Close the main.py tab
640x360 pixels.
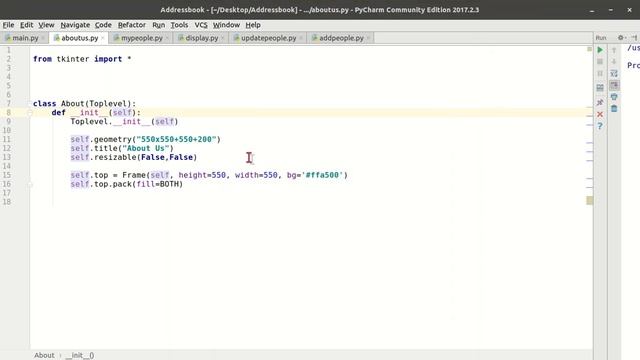pos(43,38)
